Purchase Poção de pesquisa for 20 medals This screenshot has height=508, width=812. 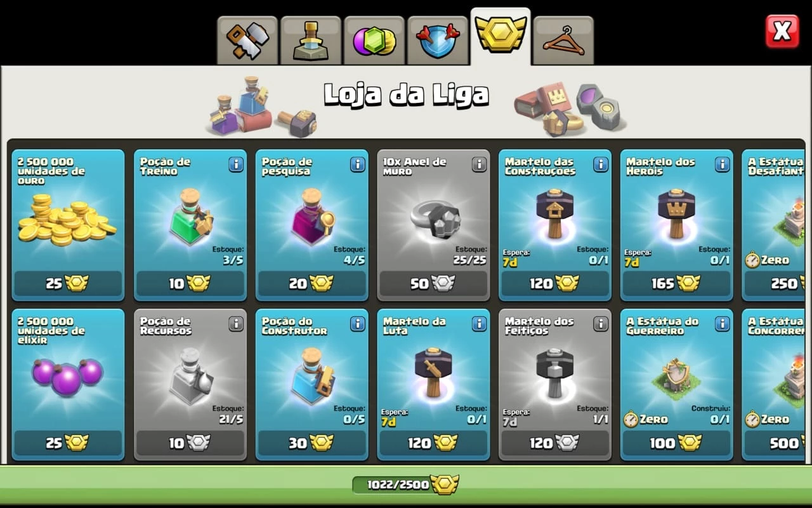(311, 283)
